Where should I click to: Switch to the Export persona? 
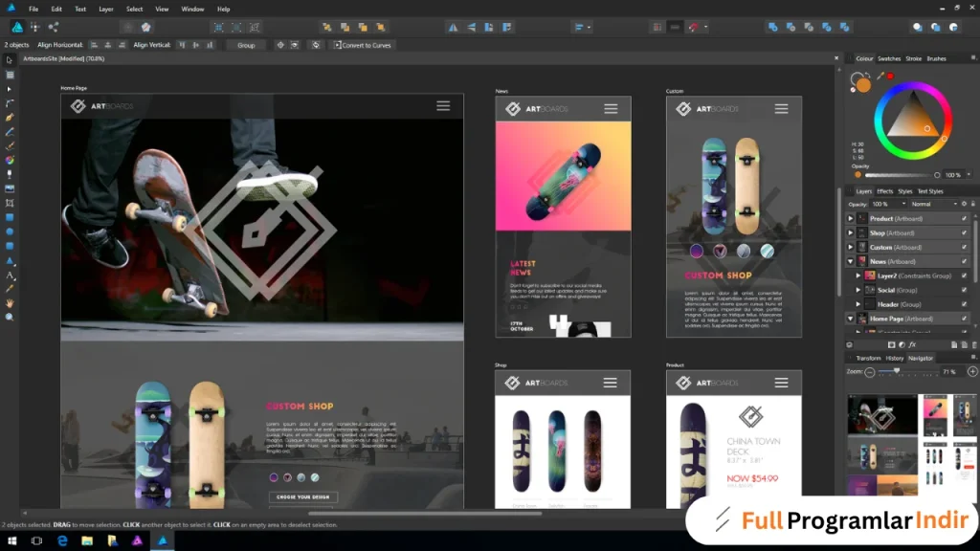(x=54, y=27)
